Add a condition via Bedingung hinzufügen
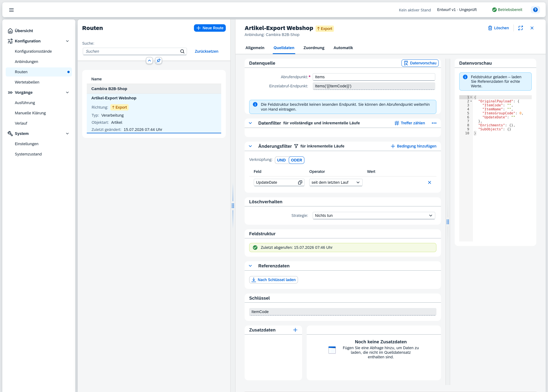Viewport: 548px width, 392px height. (x=413, y=146)
